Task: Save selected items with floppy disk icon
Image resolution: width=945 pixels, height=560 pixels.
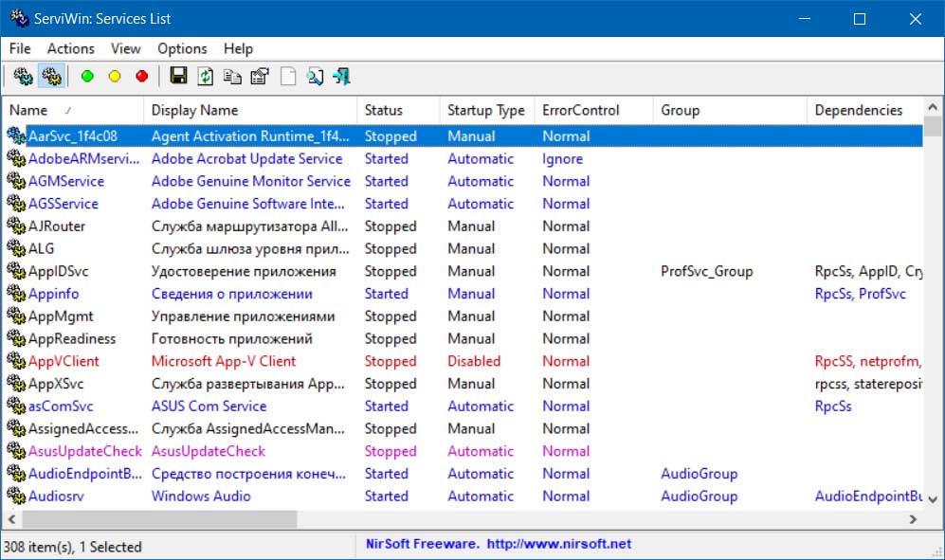Action: (x=178, y=76)
